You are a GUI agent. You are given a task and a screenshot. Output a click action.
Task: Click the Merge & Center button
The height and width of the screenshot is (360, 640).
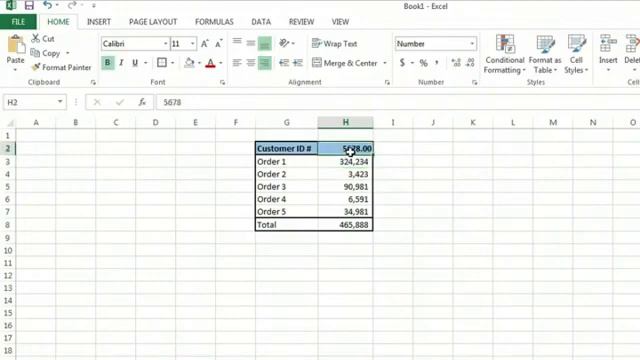345,63
